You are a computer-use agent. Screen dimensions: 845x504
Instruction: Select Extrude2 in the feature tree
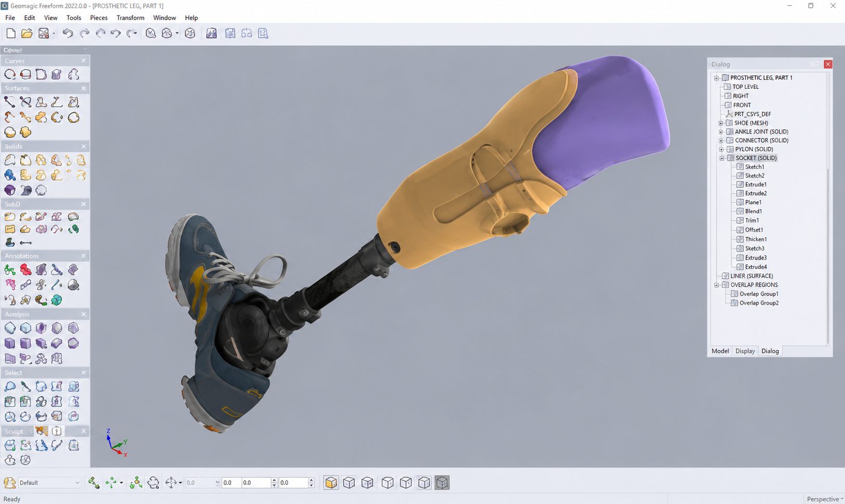point(756,193)
